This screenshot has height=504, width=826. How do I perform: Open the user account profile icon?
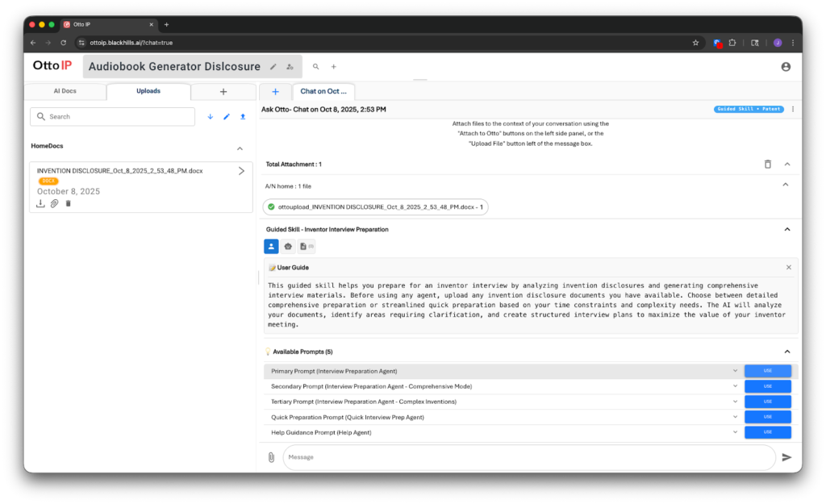click(786, 67)
